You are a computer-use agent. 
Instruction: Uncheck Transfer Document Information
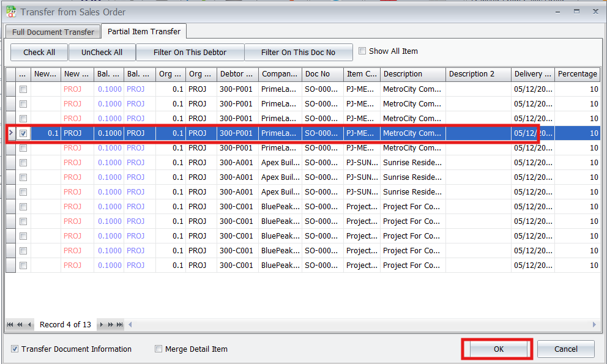(x=15, y=349)
